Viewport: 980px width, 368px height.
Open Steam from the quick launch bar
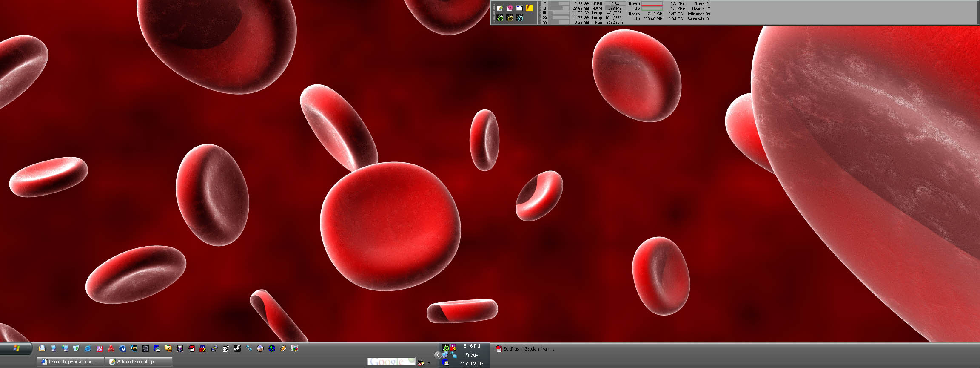237,348
